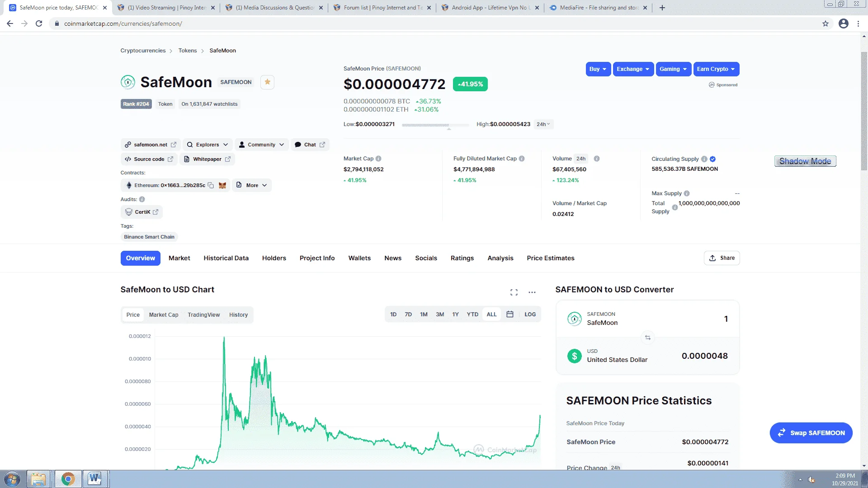Open the Project Info tab

coord(317,258)
